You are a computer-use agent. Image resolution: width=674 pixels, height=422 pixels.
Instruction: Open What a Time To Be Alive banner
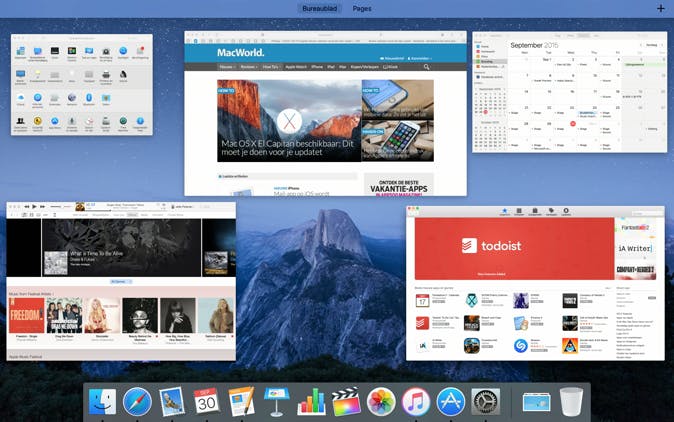point(121,248)
